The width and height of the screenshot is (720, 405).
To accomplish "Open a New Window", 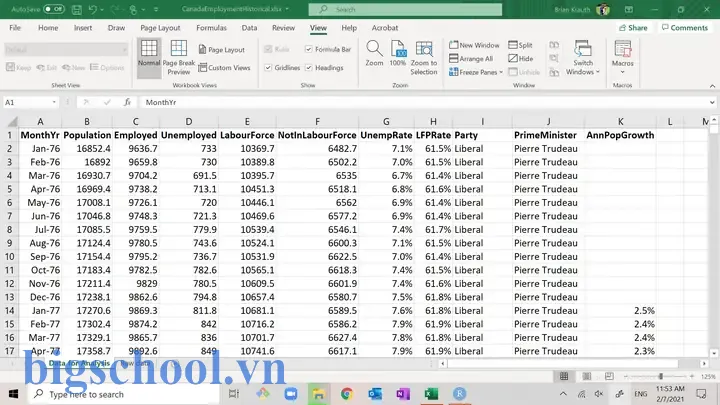I will (474, 45).
